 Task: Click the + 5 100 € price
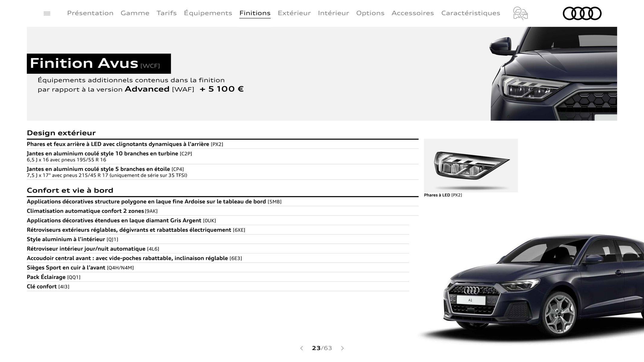click(222, 89)
